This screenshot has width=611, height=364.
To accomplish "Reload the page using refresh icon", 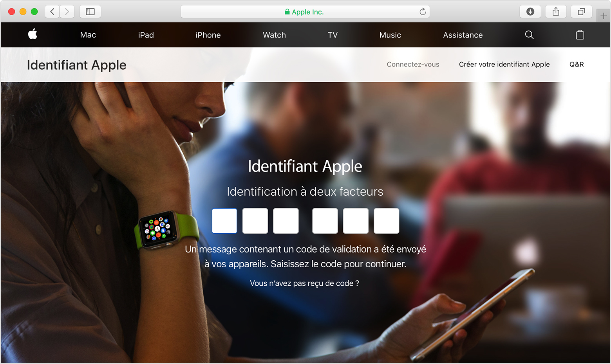I will coord(423,12).
